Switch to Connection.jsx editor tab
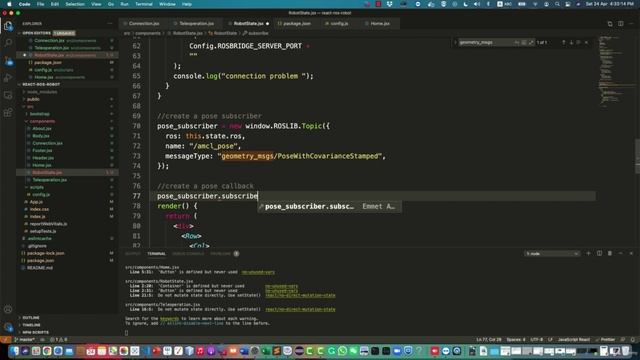 (x=143, y=24)
